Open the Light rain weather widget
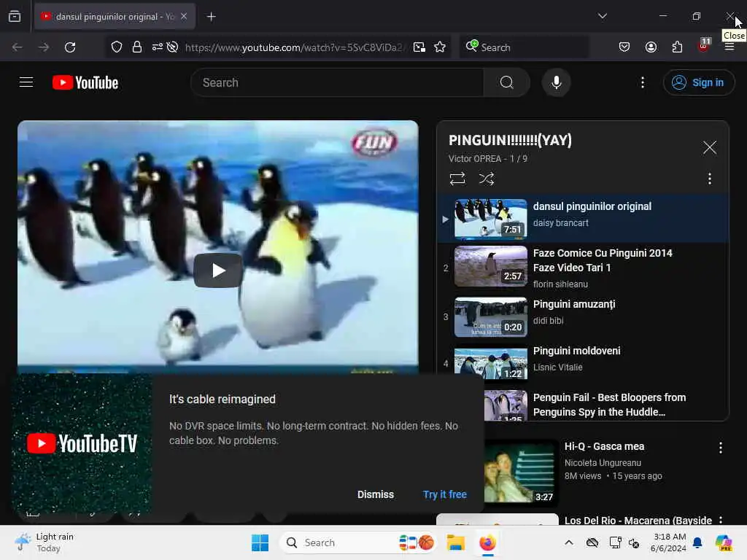Image resolution: width=747 pixels, height=560 pixels. click(44, 542)
